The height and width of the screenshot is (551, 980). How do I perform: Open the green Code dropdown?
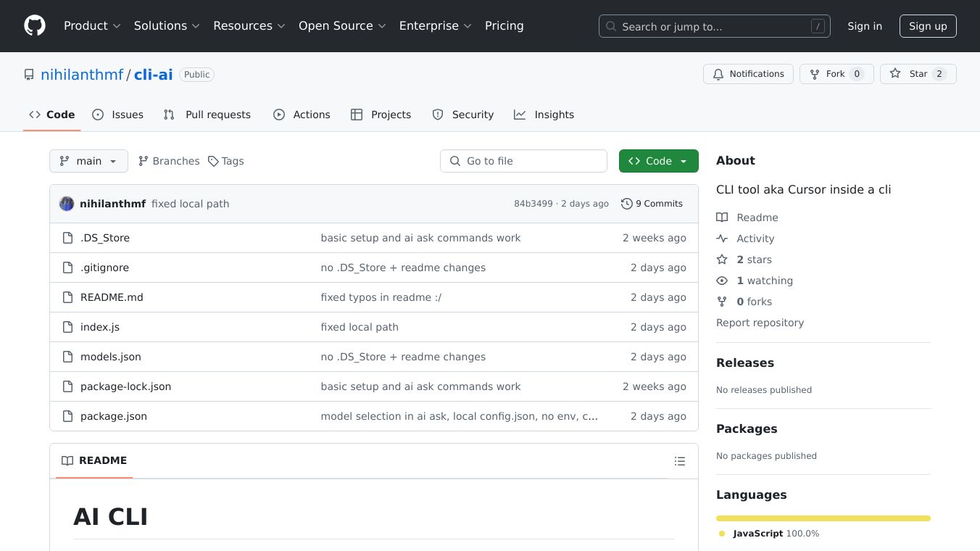[x=658, y=161]
